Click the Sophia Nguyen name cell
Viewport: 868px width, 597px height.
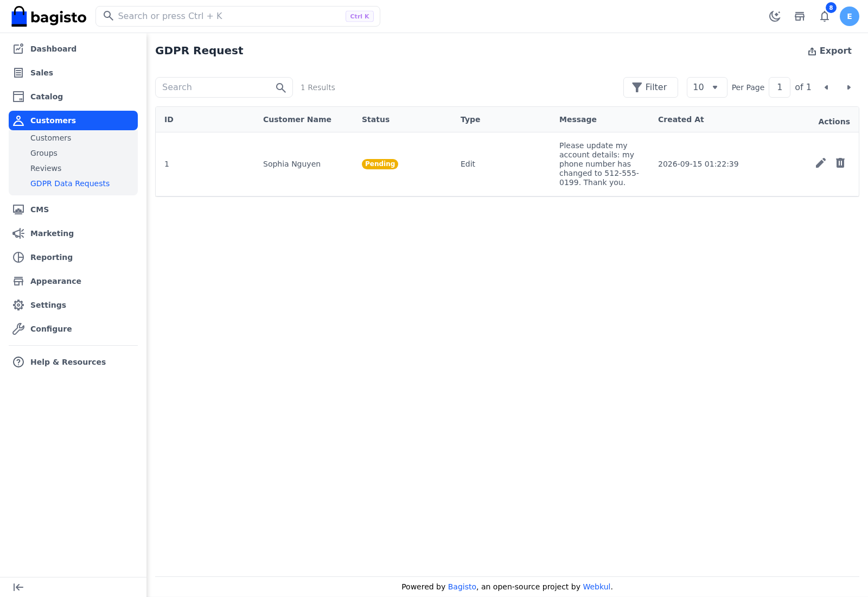[292, 164]
